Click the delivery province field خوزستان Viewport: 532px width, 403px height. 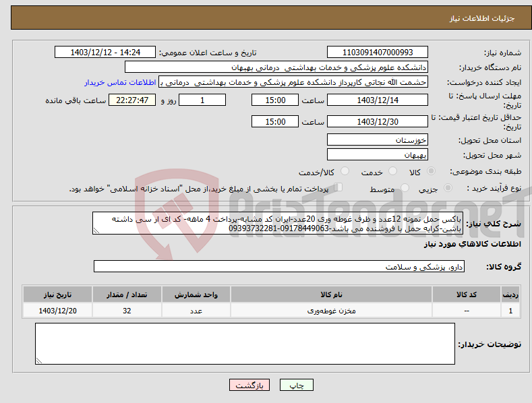pos(378,139)
